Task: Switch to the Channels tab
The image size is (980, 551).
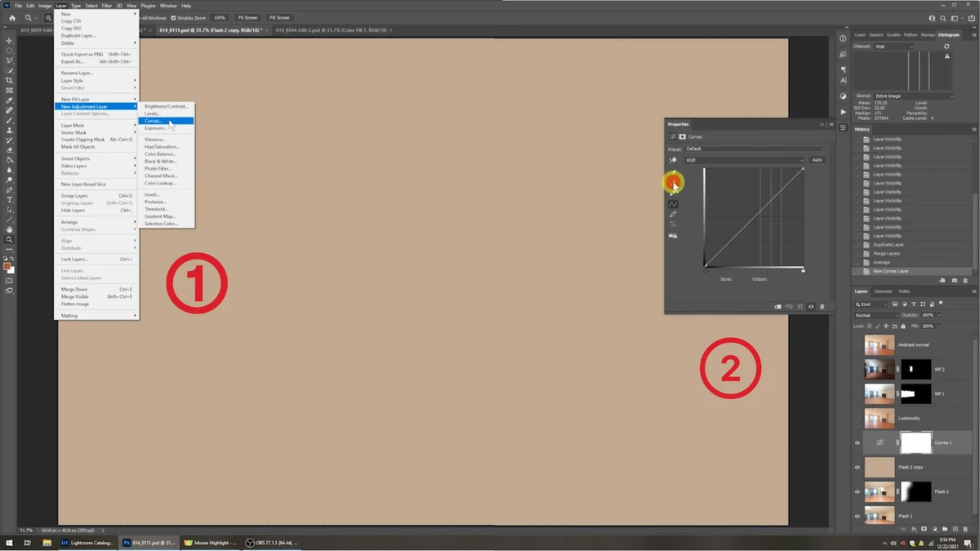Action: coord(883,291)
